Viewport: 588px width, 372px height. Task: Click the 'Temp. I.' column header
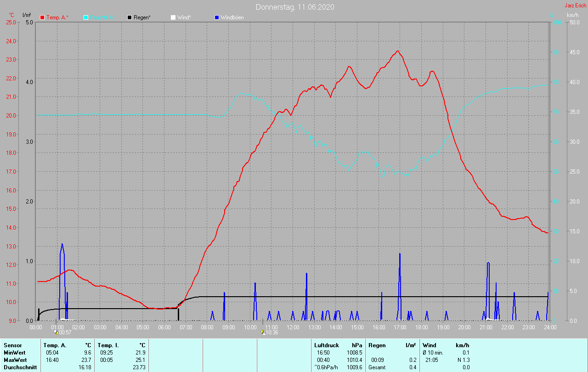tap(108, 345)
